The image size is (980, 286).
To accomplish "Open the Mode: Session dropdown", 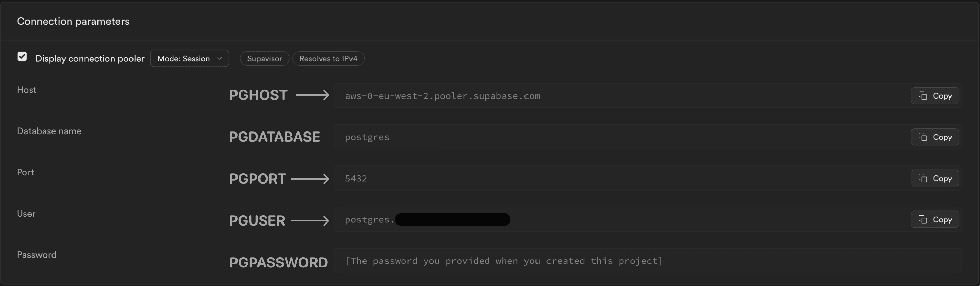I will tap(189, 58).
